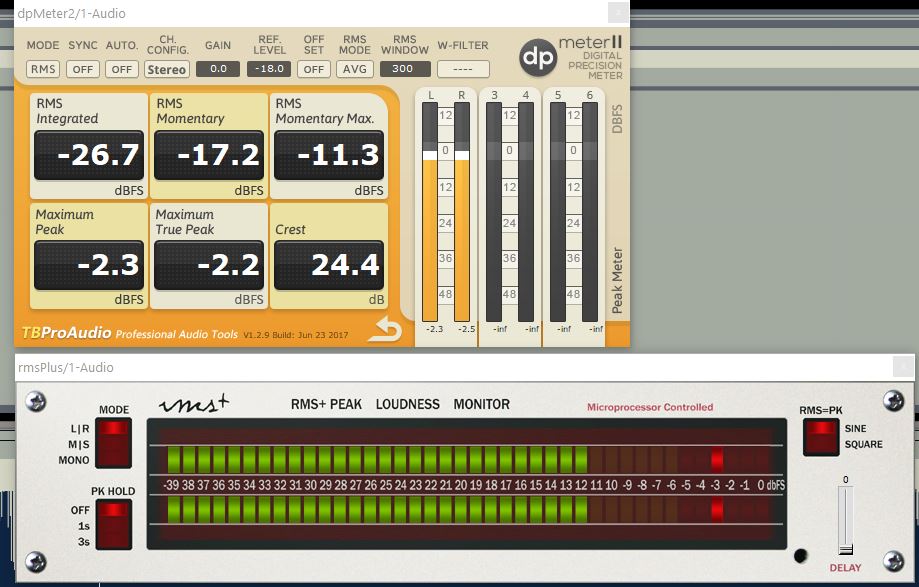Open the W-FILTER selector
Viewport: 919px width, 587px height.
click(x=463, y=69)
